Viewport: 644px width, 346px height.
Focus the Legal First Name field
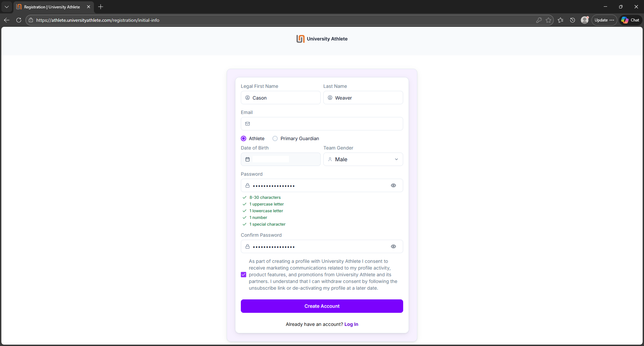[x=281, y=98]
